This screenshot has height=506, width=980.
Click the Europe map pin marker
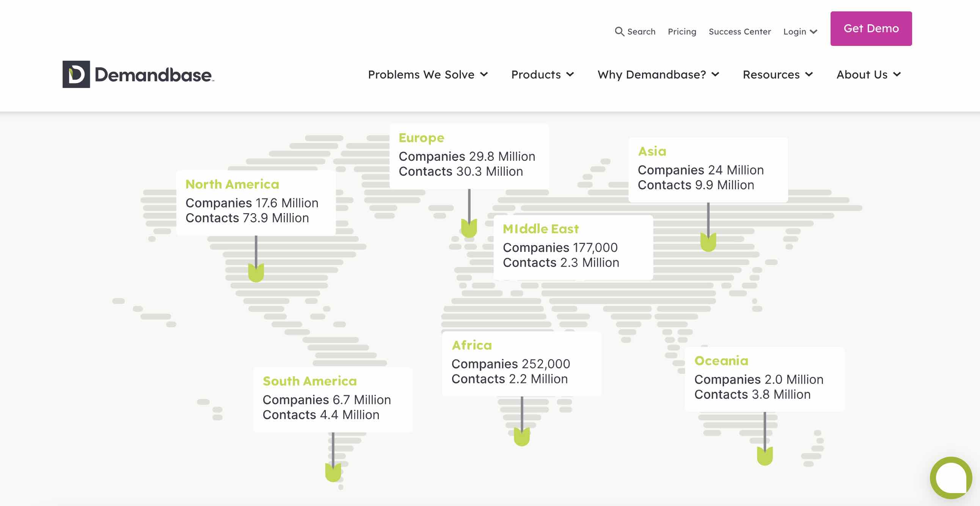pos(469,228)
